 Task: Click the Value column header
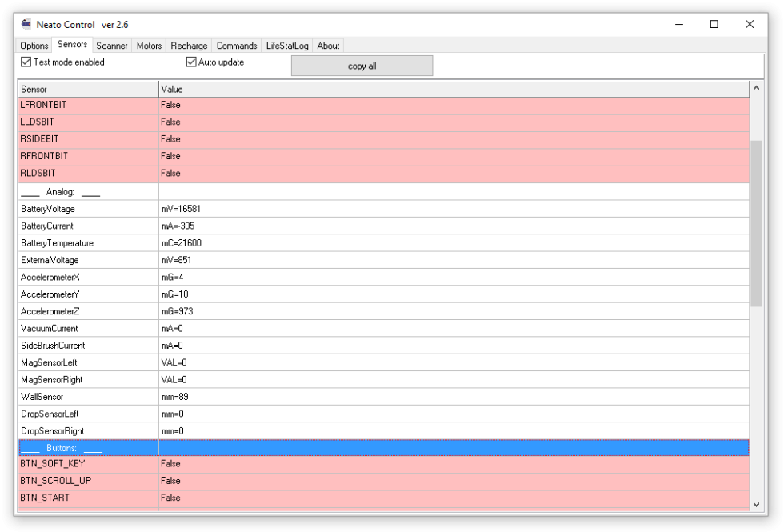click(x=452, y=89)
